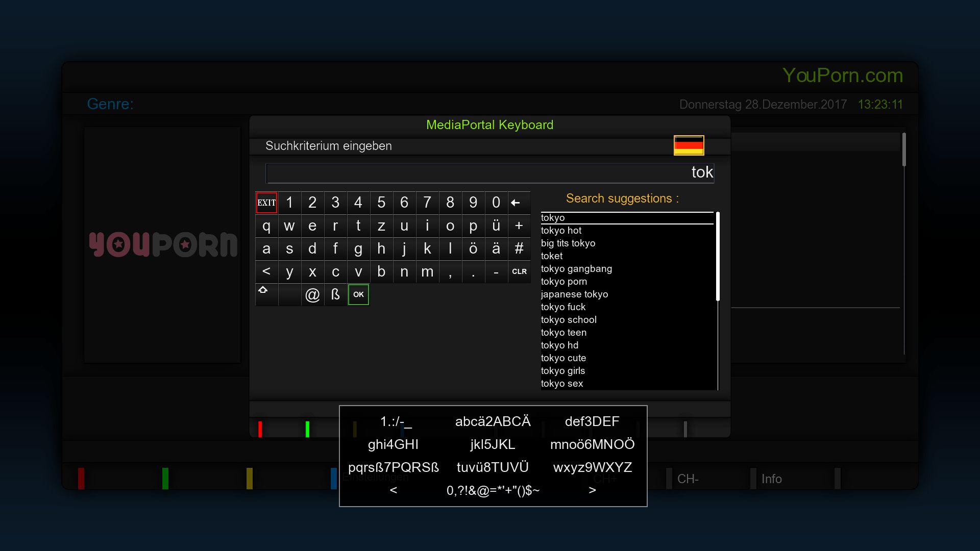Click 'tuvü8TUVÜ' in keypad help

(493, 467)
